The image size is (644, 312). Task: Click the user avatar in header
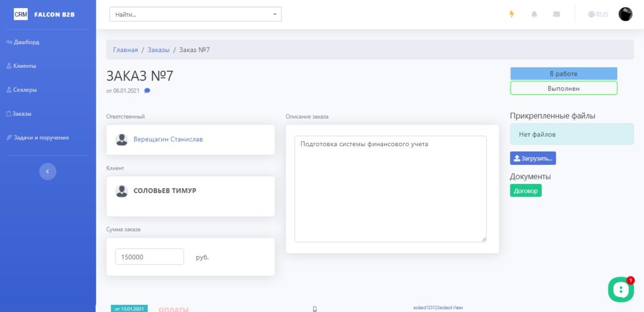[625, 14]
